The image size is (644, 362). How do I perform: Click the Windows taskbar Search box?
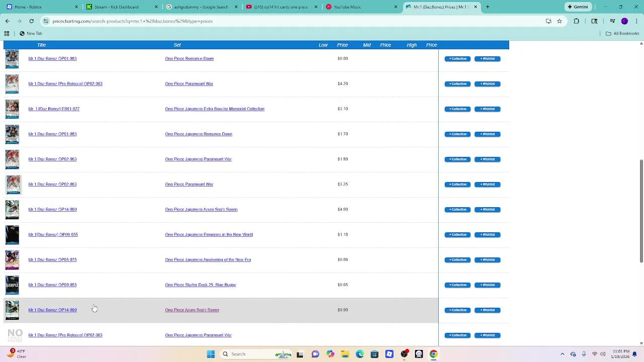(257, 354)
